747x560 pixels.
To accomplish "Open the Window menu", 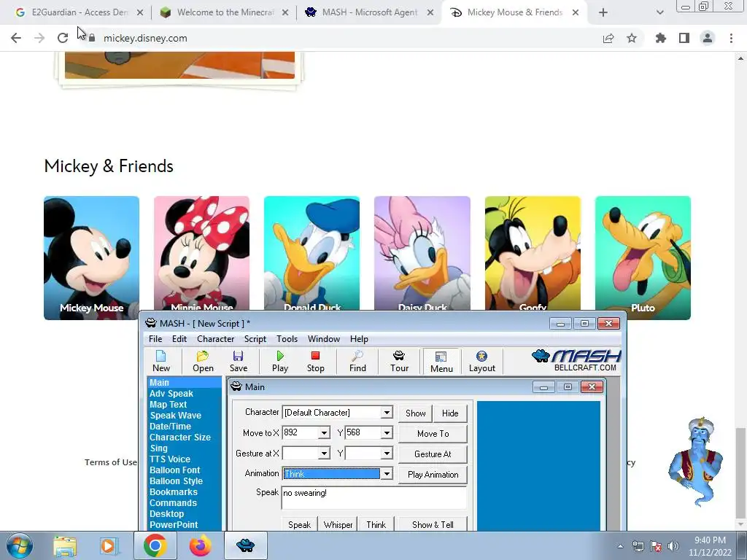I will click(323, 338).
